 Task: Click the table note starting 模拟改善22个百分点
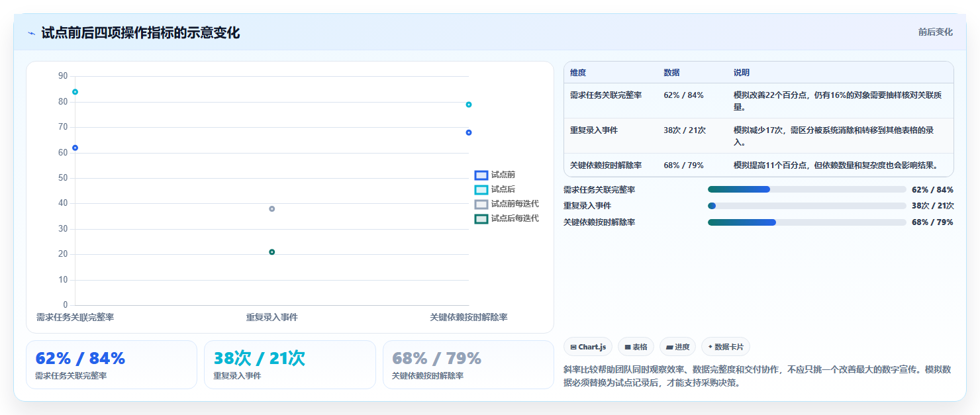coord(838,101)
